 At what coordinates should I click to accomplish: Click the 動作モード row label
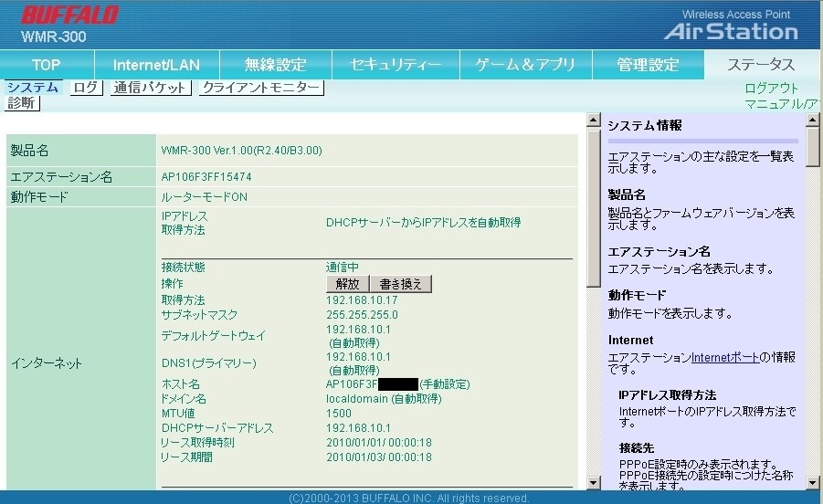39,197
